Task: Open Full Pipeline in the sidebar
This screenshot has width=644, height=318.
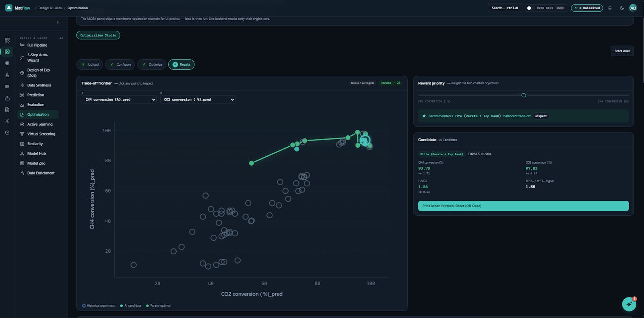Action: 38,45
